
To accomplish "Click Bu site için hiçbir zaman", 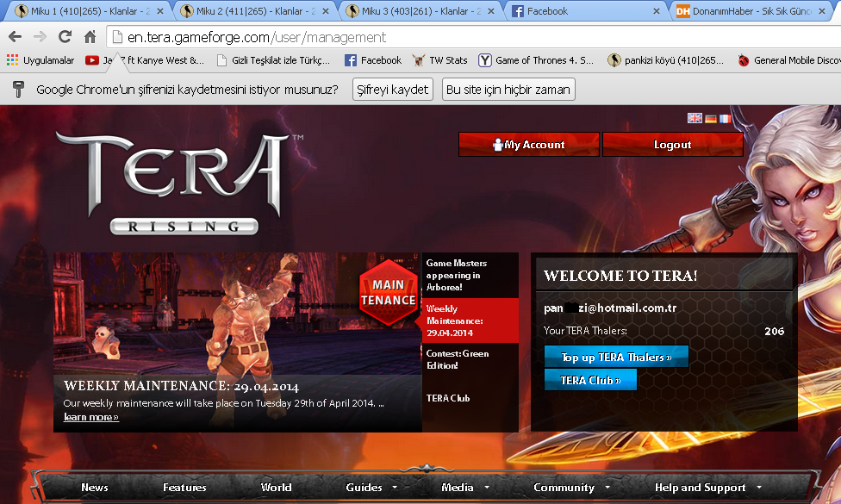I will 508,90.
